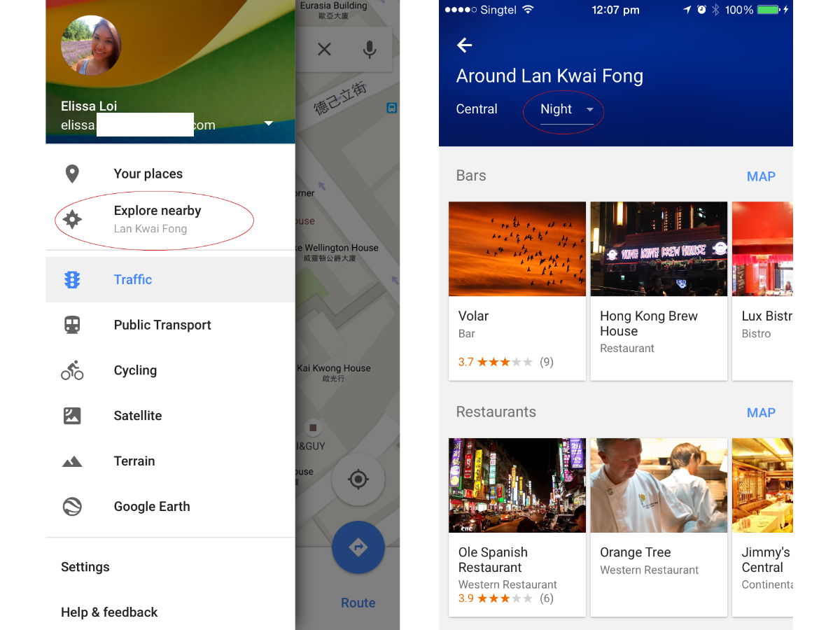840x630 pixels.
Task: Tap the Around Lan Kwai Fong title
Action: tap(549, 76)
